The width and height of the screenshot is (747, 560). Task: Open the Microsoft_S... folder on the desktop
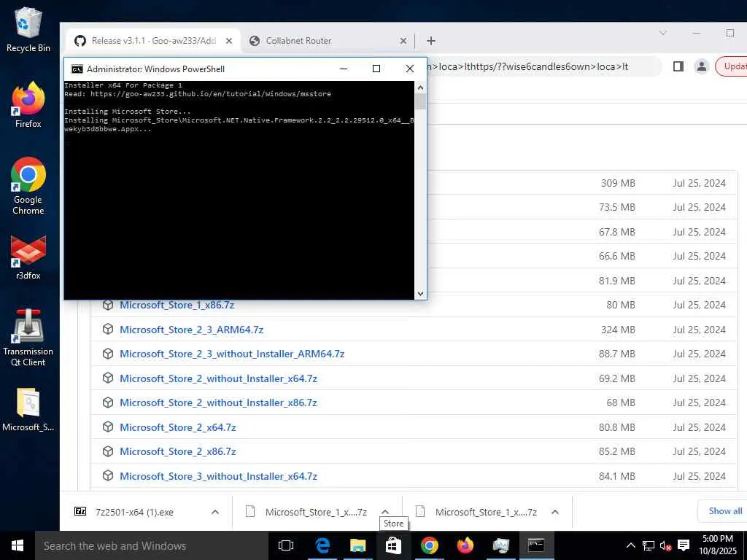pos(28,410)
